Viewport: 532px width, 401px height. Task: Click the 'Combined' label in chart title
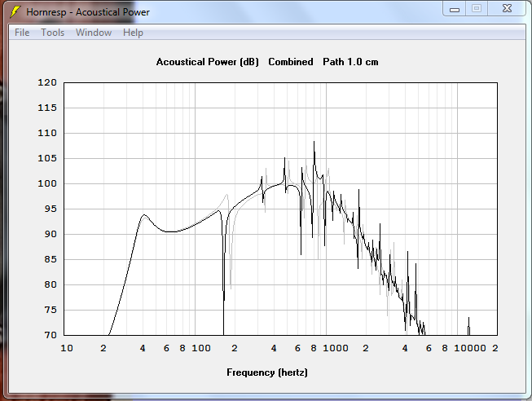[291, 62]
